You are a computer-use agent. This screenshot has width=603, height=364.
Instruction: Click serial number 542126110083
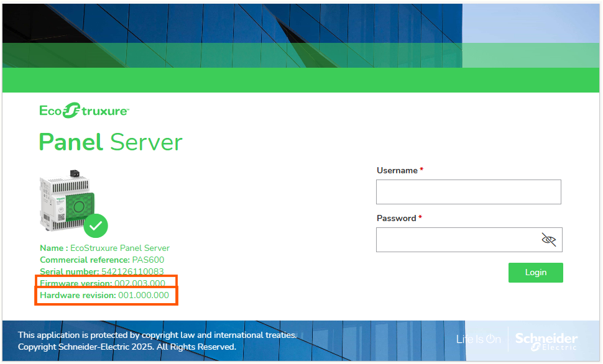132,271
